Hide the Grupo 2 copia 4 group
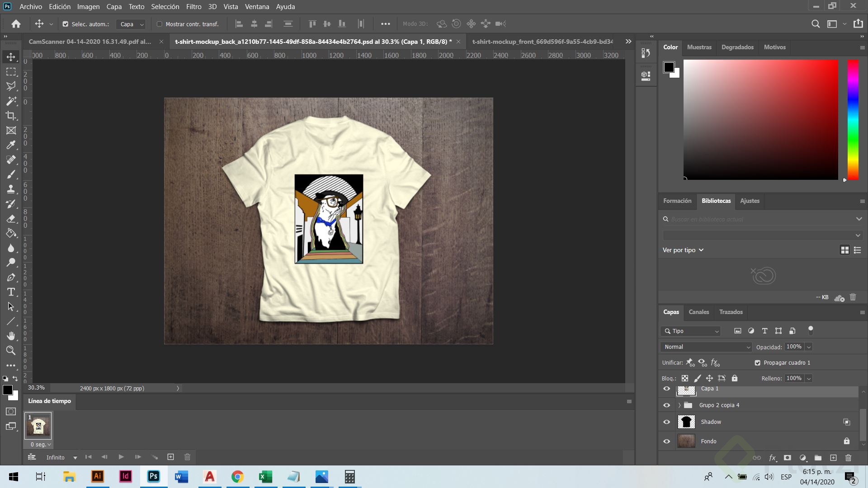 666,405
